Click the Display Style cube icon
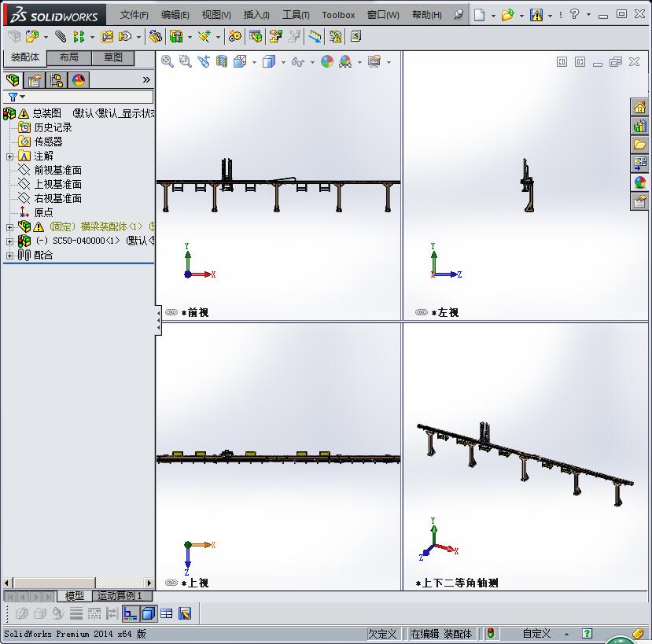 coord(269,61)
